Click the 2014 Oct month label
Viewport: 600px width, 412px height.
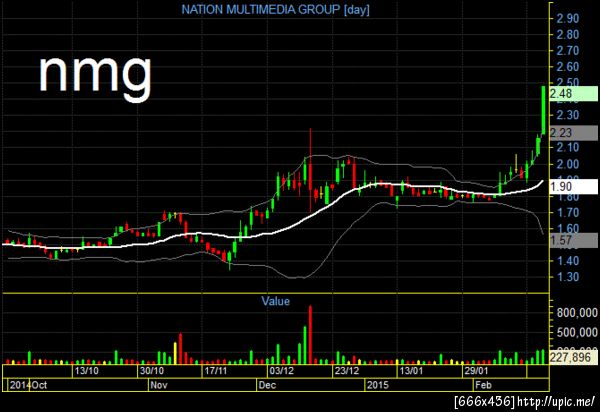coord(28,385)
